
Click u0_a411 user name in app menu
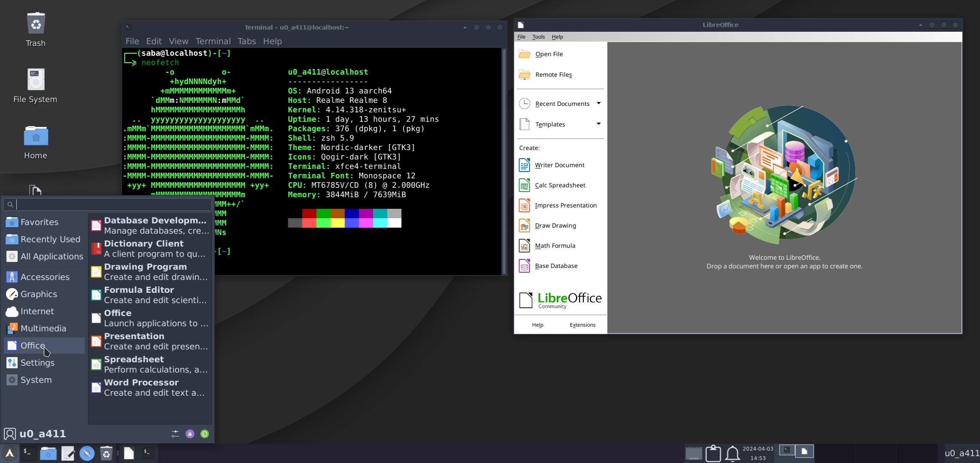click(x=42, y=434)
